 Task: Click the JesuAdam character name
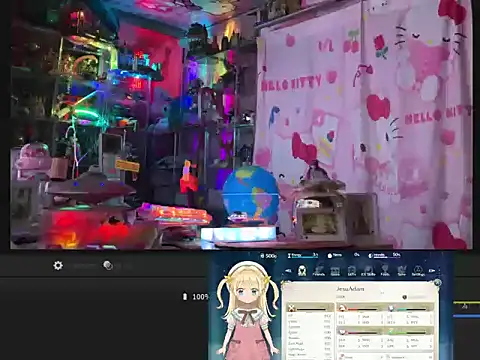350,289
